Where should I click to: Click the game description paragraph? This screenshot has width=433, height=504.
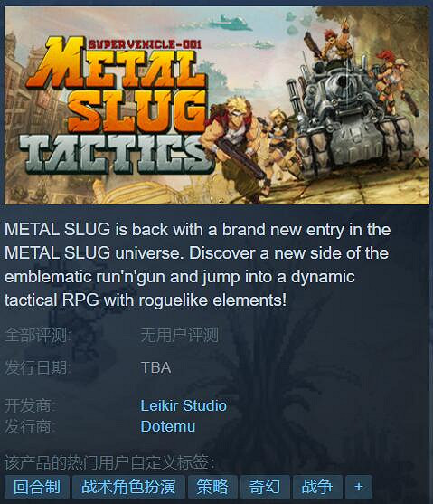point(198,264)
